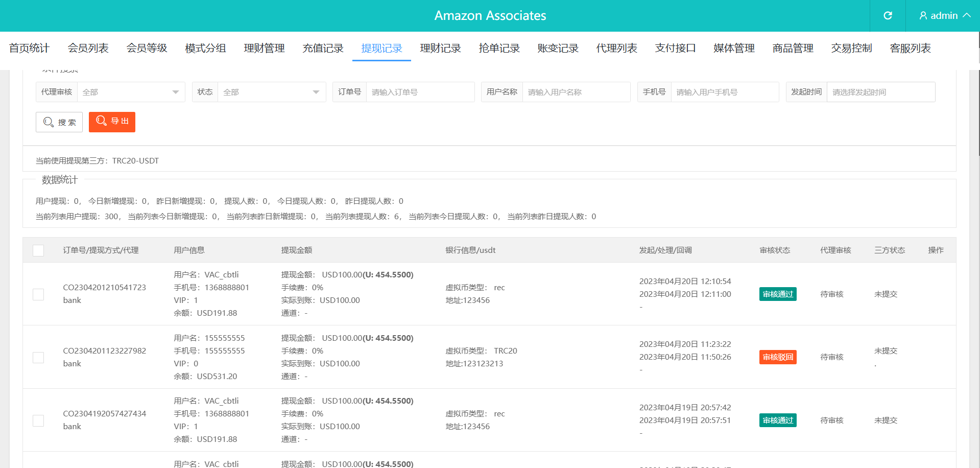Go to 理财管理 tab
This screenshot has width=980, height=468.
(264, 48)
